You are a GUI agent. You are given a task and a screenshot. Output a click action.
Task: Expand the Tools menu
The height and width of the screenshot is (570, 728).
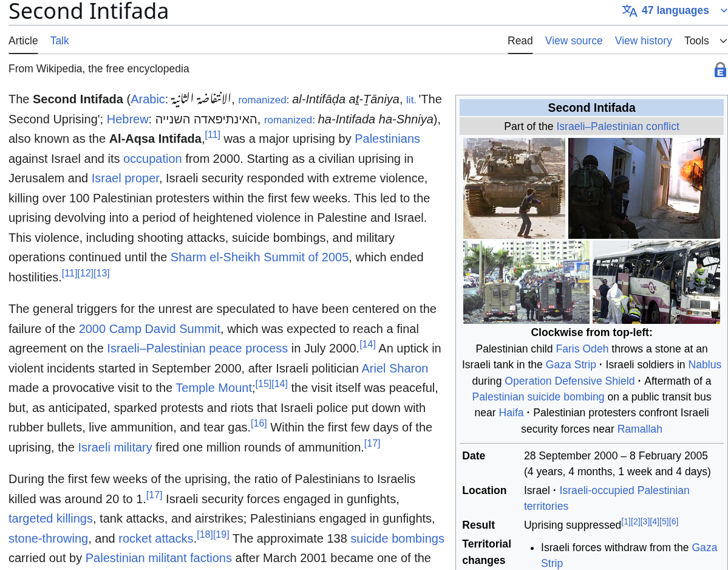click(x=706, y=41)
